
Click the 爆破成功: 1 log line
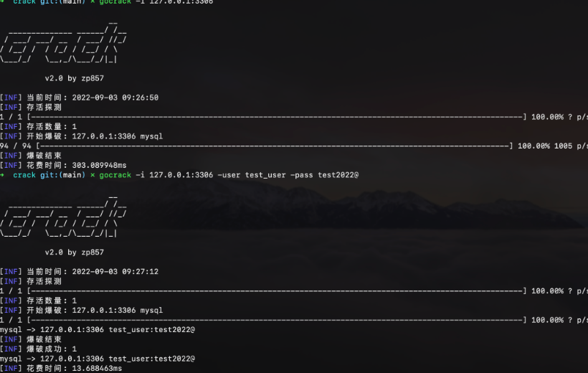click(x=52, y=349)
